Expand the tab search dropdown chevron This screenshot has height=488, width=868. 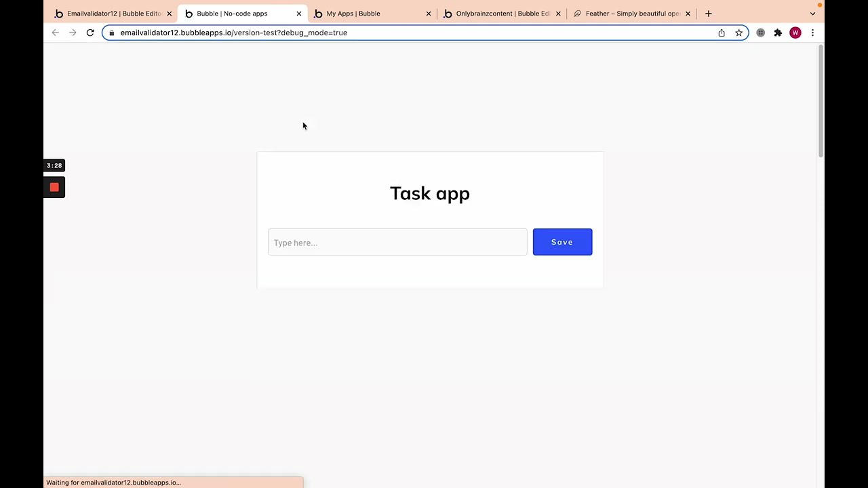812,14
